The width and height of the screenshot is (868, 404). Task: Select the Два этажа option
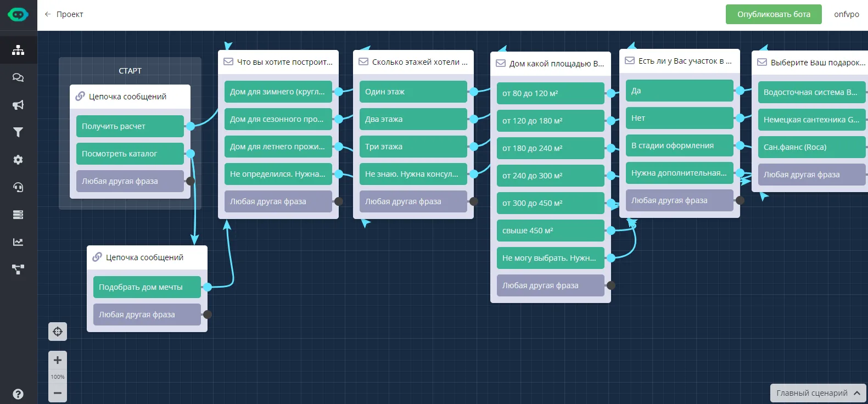[x=413, y=119]
